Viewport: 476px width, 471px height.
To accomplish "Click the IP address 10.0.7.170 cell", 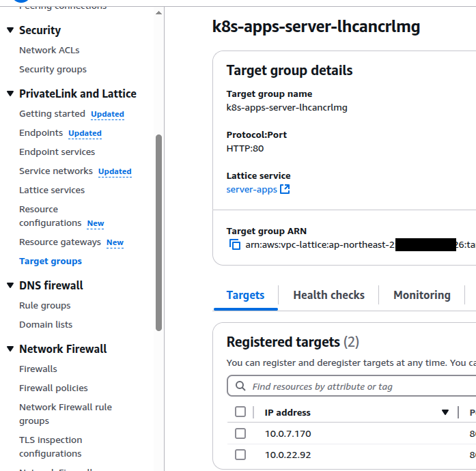I will (x=288, y=433).
